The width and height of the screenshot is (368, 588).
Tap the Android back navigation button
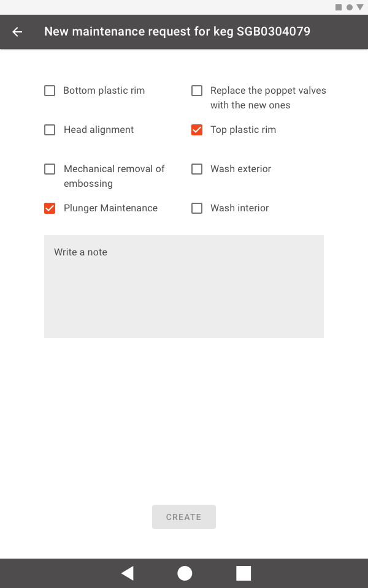[x=127, y=573]
